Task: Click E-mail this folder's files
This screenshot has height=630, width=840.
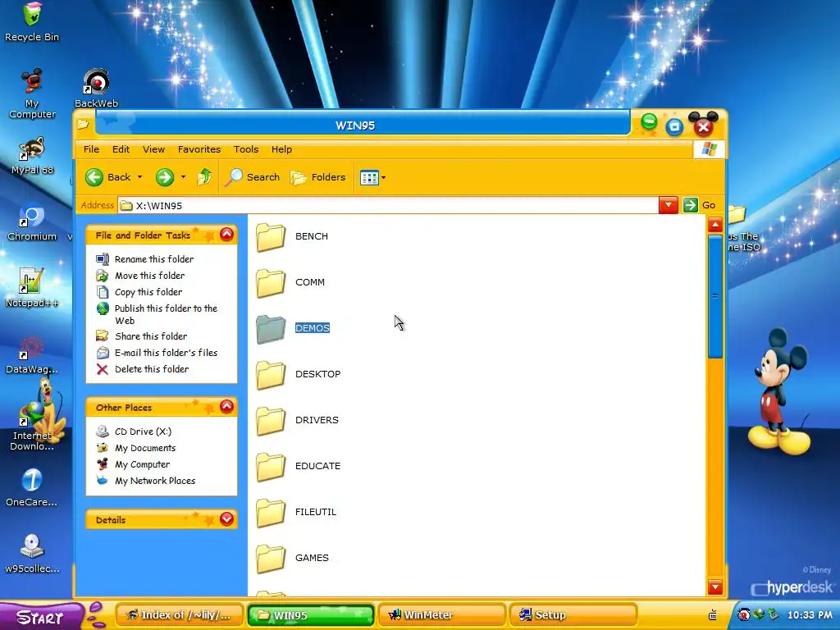Action: point(157,353)
